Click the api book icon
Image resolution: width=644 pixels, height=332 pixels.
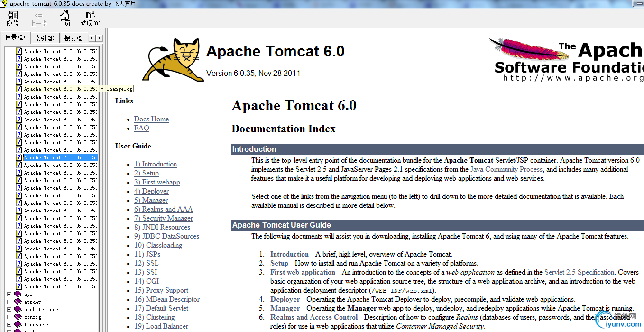tap(18, 295)
